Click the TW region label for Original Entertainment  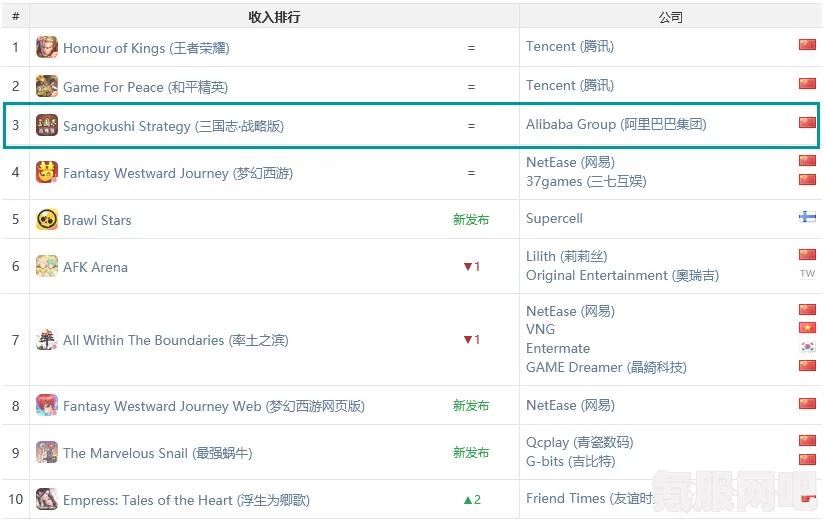point(807,274)
